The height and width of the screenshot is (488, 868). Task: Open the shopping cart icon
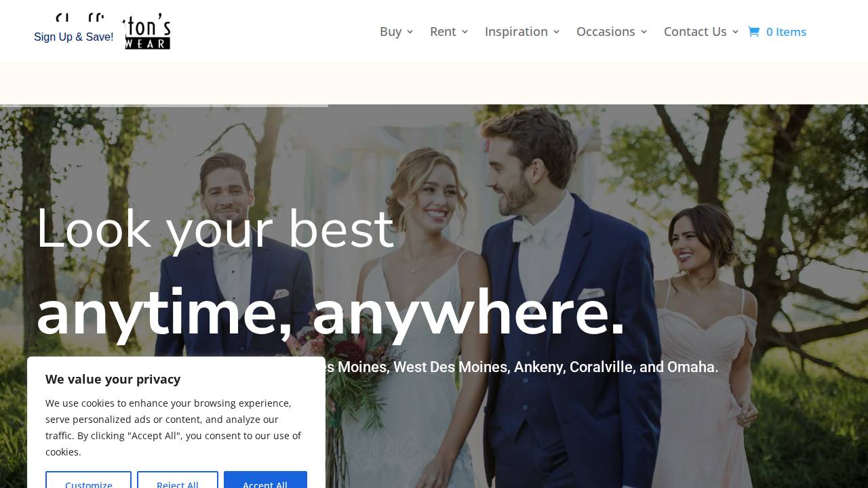[x=753, y=32]
